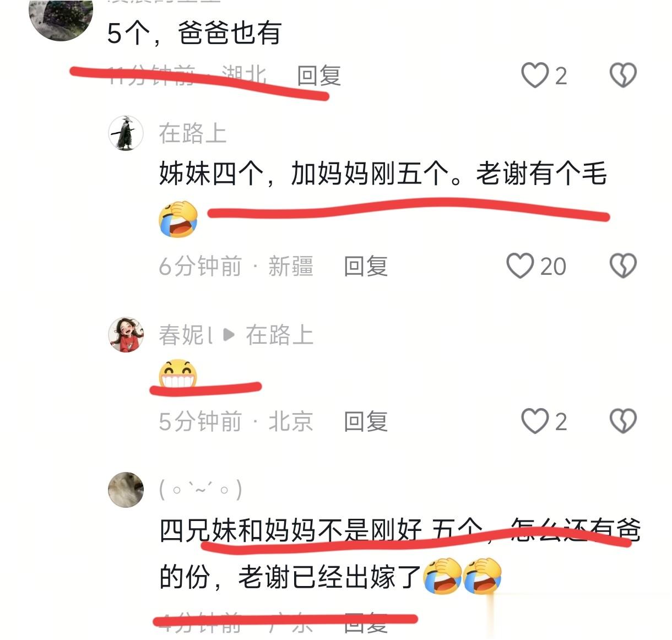Screen dimensions: 672x640
Task: Dislike 春妮's reply from 北京
Action: [623, 421]
